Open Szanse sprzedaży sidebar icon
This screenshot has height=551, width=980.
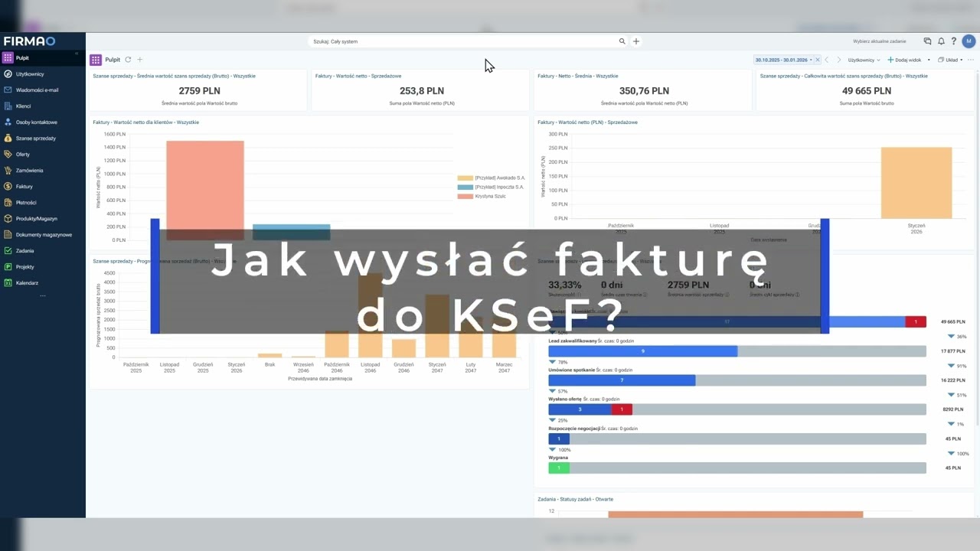[8, 139]
